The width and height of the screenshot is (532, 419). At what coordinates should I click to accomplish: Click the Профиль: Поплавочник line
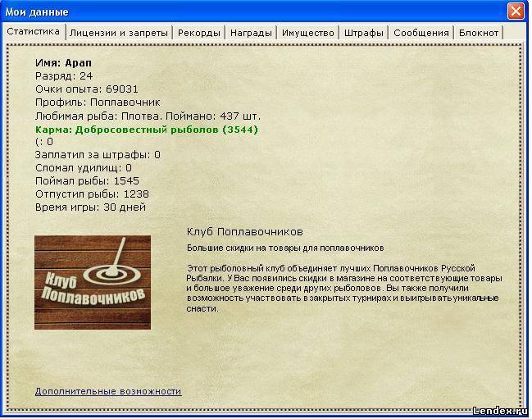[x=98, y=102]
